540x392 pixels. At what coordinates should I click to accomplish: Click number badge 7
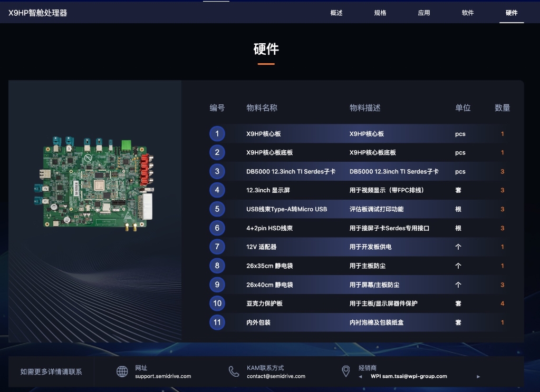pyautogui.click(x=217, y=247)
